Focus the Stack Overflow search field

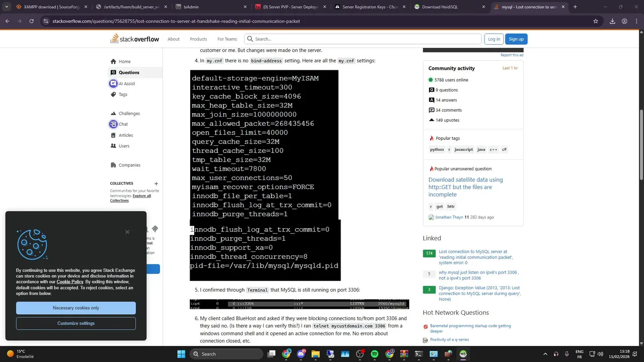click(x=363, y=39)
